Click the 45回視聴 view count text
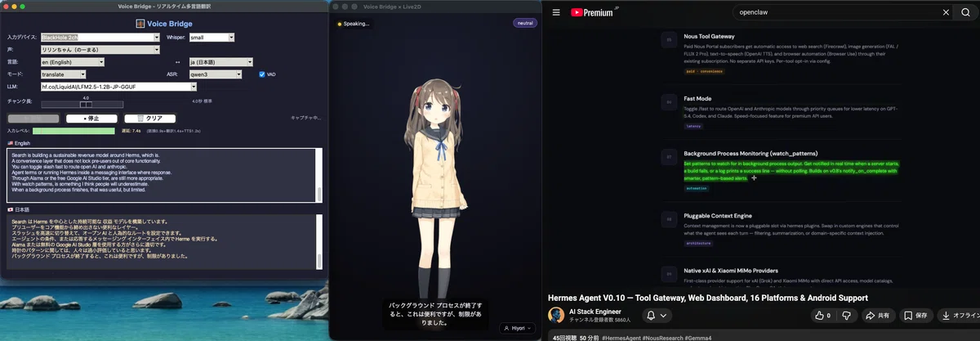The width and height of the screenshot is (980, 341). pyautogui.click(x=563, y=337)
